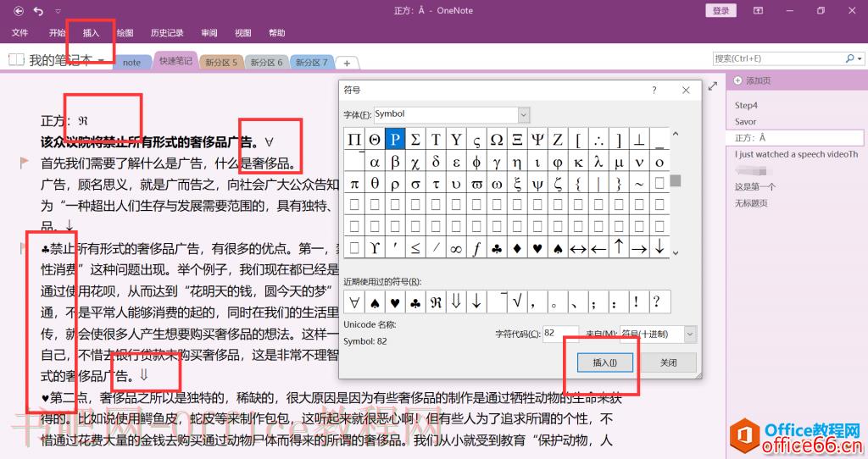Pick the recent ∀ symbol
This screenshot has width=868, height=459.
(x=354, y=302)
